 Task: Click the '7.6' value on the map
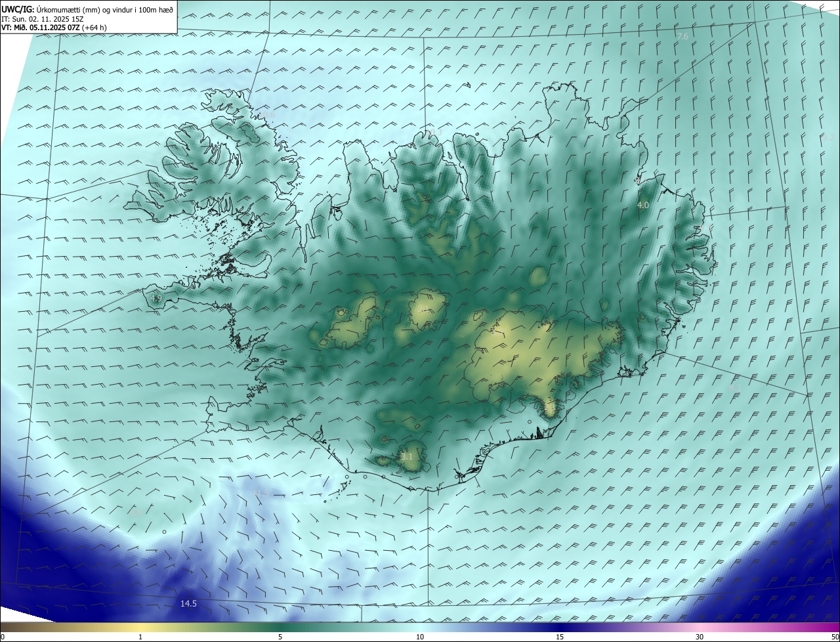pyautogui.click(x=682, y=36)
